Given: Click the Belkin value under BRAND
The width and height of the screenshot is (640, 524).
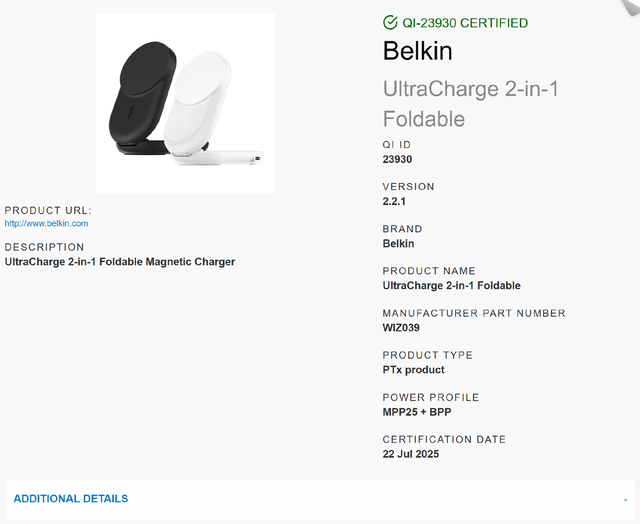Looking at the screenshot, I should [x=398, y=244].
